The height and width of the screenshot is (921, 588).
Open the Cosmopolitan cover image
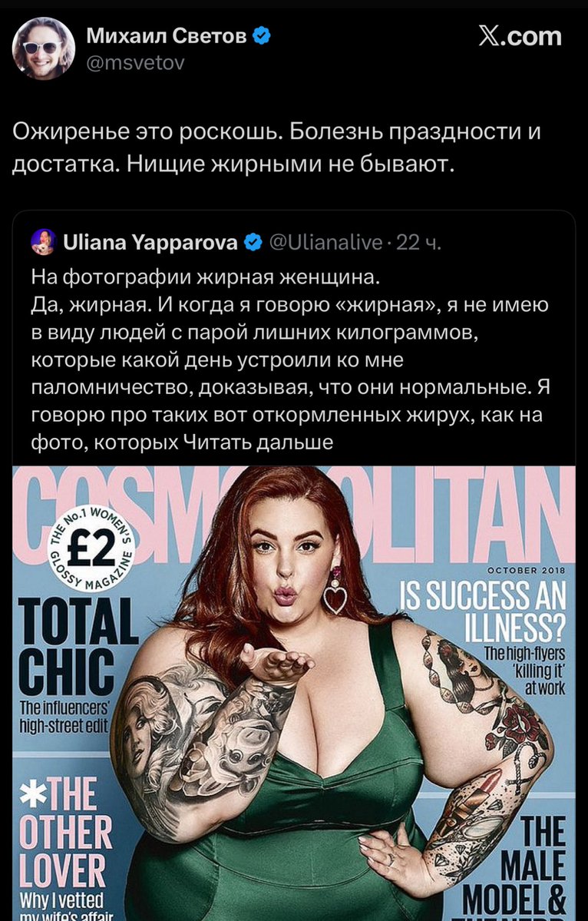click(x=294, y=693)
